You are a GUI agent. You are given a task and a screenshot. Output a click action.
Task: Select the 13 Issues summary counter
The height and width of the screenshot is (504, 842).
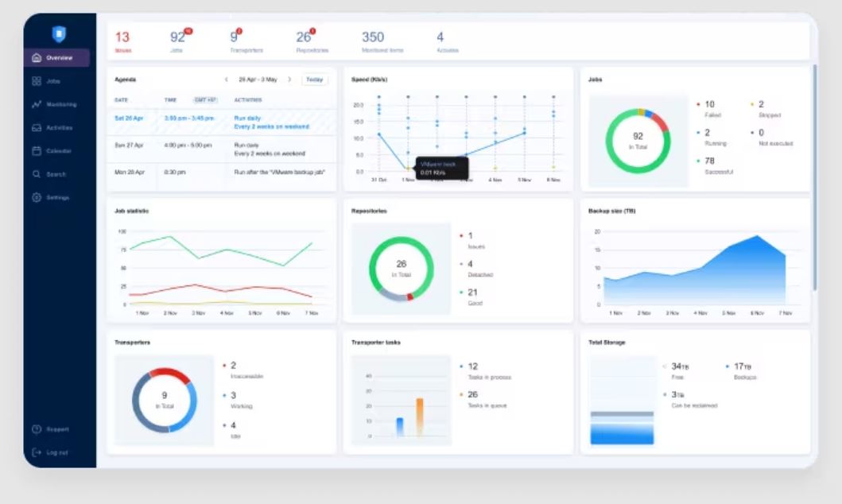(123, 41)
